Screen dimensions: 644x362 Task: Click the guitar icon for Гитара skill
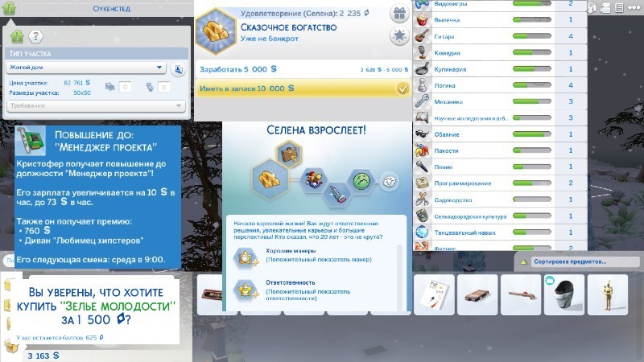click(x=422, y=36)
